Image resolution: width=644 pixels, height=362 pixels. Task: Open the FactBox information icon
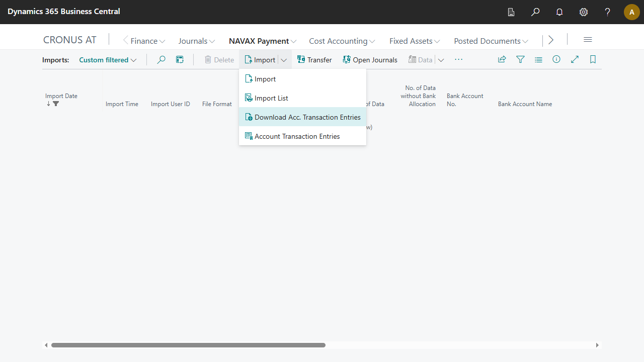(x=556, y=60)
